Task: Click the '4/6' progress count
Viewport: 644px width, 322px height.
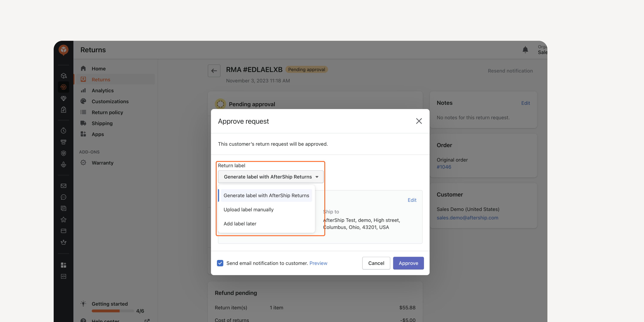Action: (x=140, y=311)
